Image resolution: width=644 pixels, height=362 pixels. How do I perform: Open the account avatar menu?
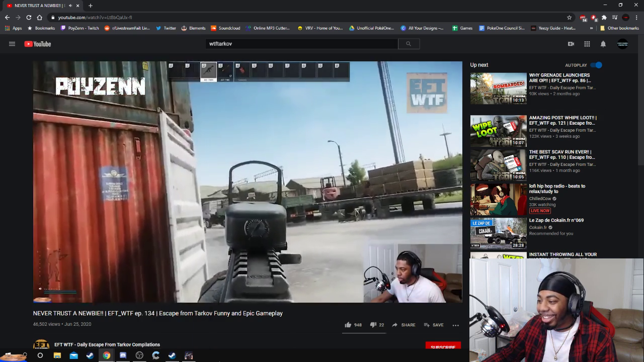point(623,44)
